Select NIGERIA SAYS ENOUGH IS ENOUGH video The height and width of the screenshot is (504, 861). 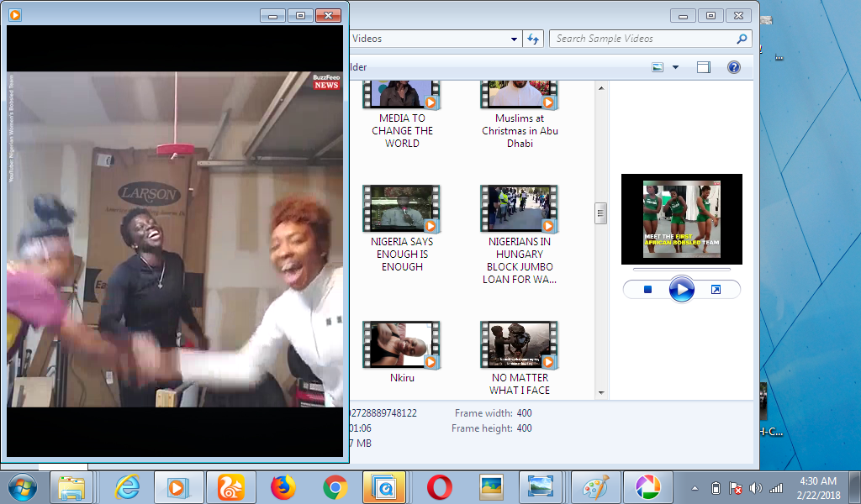(x=402, y=228)
